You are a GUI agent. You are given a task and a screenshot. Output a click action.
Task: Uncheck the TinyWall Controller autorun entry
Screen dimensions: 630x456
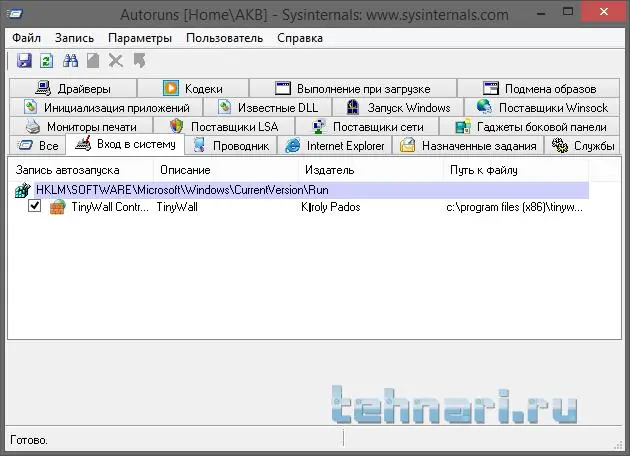click(x=35, y=206)
